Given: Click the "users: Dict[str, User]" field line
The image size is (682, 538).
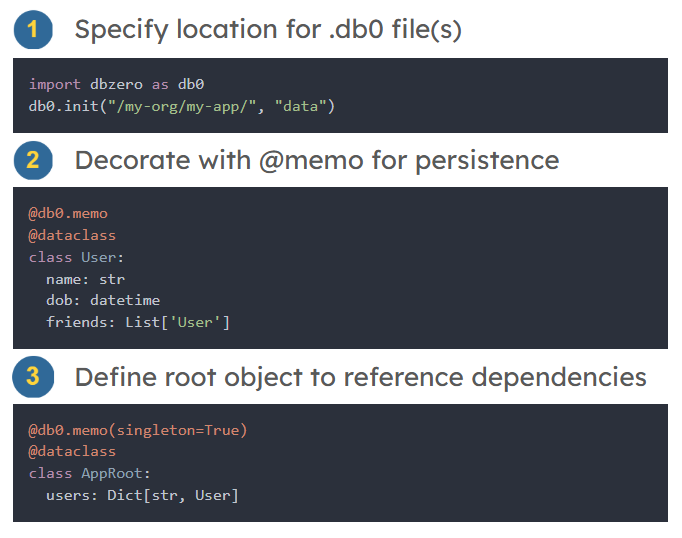Looking at the screenshot, I should pyautogui.click(x=142, y=495).
